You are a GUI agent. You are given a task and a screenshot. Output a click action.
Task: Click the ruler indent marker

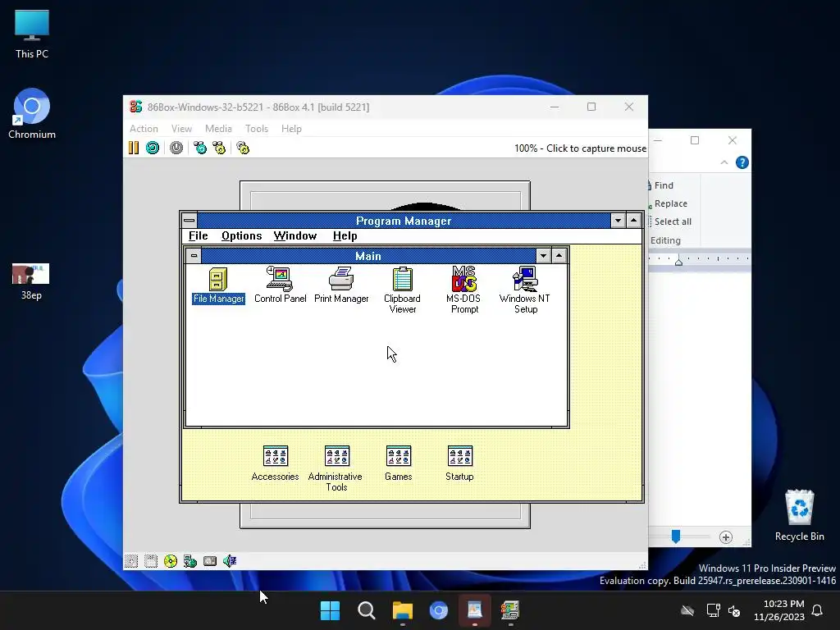[x=678, y=262]
